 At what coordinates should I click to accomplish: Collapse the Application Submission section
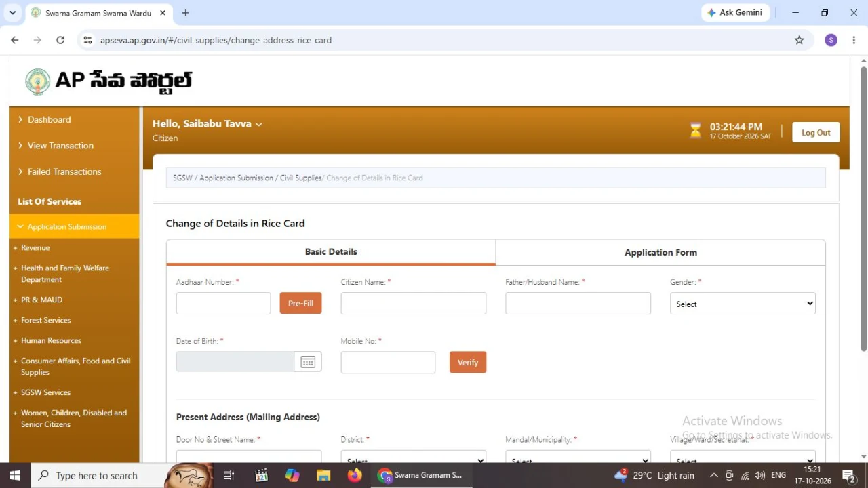coord(75,226)
